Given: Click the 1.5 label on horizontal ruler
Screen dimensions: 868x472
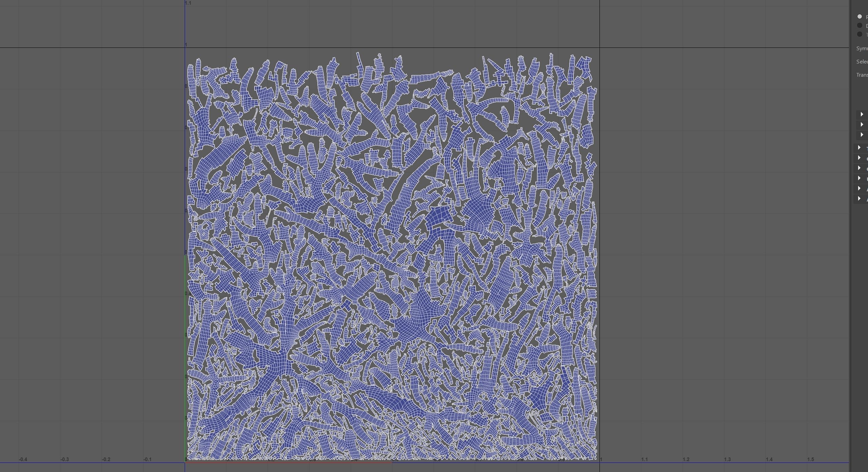Looking at the screenshot, I should (x=810, y=459).
